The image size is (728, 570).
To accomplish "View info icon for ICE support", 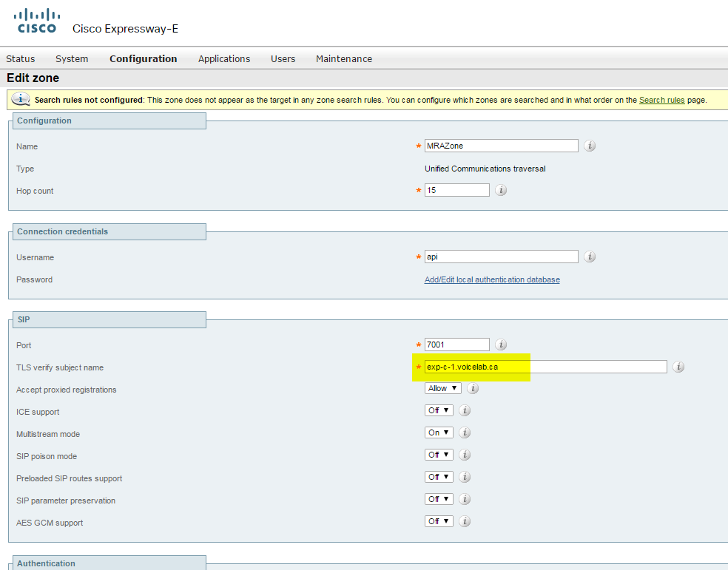I will pyautogui.click(x=465, y=410).
